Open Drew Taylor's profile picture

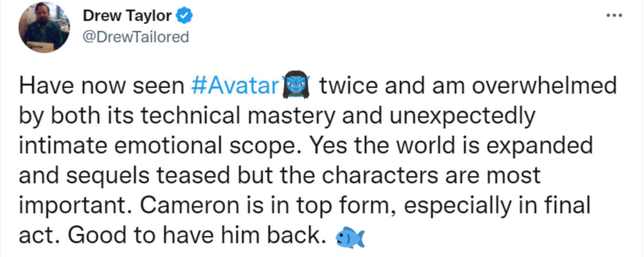click(44, 27)
